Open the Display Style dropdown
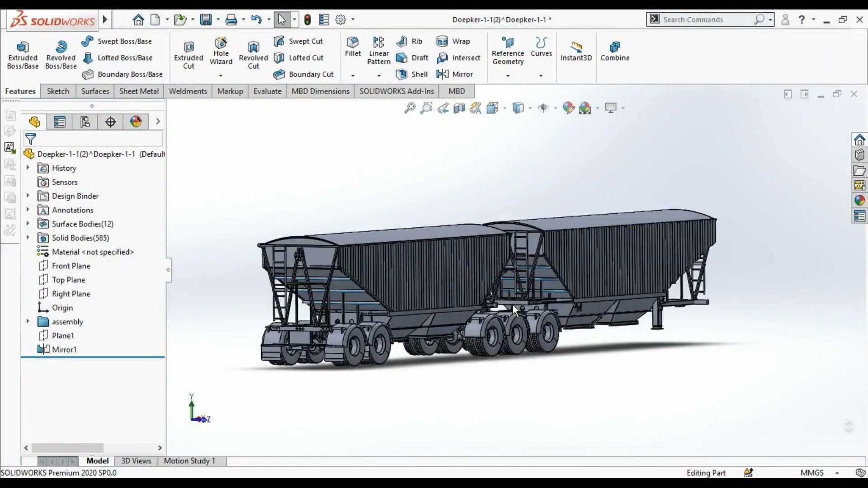The image size is (868, 488). pyautogui.click(x=519, y=108)
